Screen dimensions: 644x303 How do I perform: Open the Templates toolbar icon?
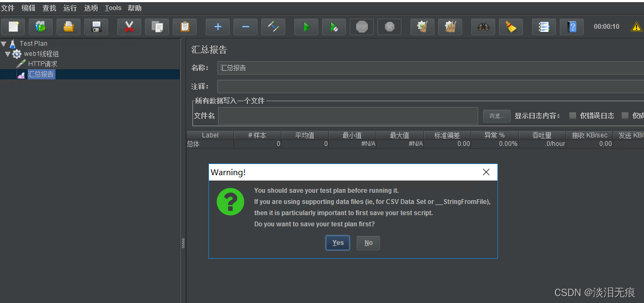(x=41, y=27)
